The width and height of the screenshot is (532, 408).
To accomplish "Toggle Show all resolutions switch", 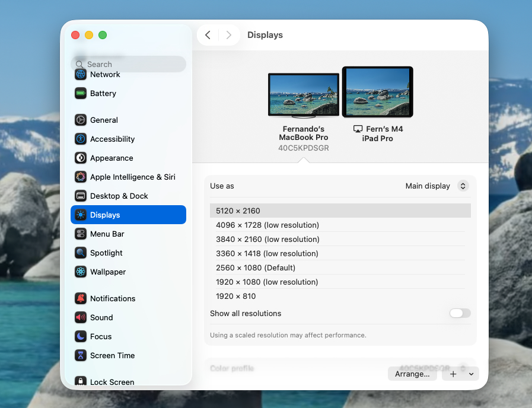I will pyautogui.click(x=460, y=313).
